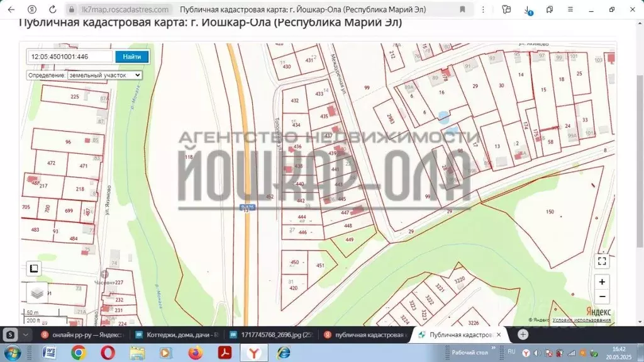Select land parcel 2983 on the map
Viewport: 644px width, 362px height.
pos(391,119)
